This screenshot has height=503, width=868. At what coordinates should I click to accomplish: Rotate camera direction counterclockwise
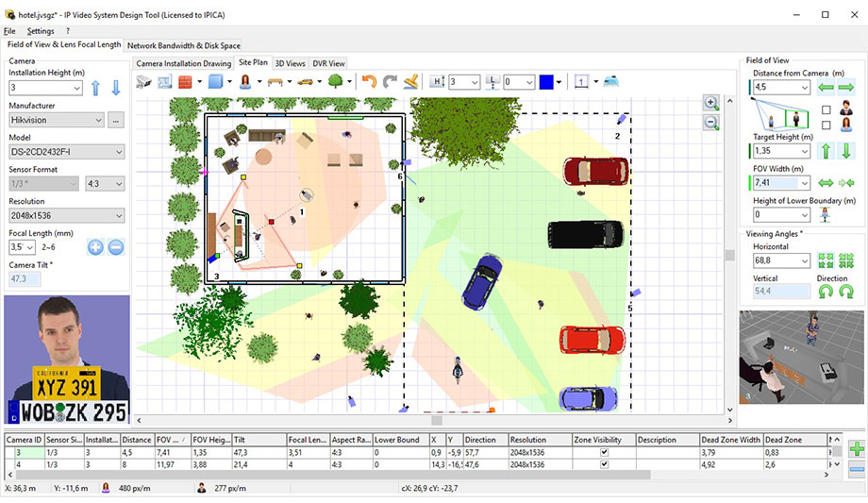point(826,292)
